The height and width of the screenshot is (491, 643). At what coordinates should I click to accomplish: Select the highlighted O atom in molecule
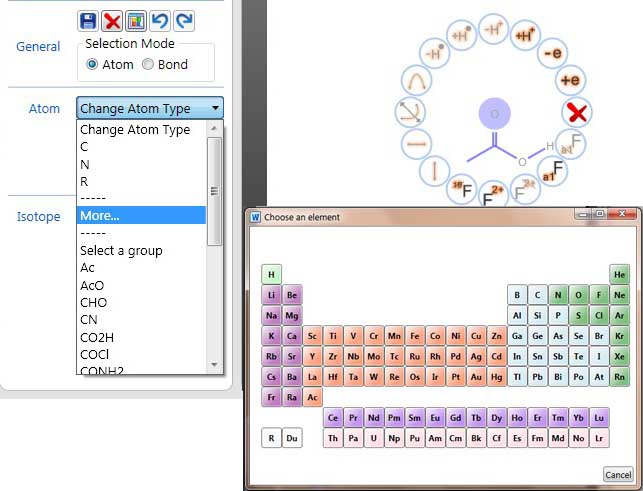495,114
